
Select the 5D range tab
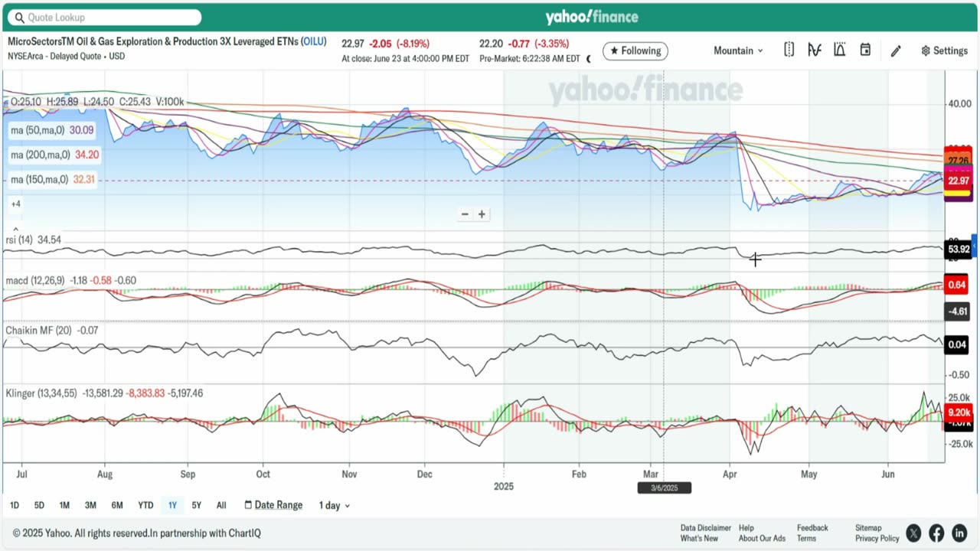coord(39,505)
